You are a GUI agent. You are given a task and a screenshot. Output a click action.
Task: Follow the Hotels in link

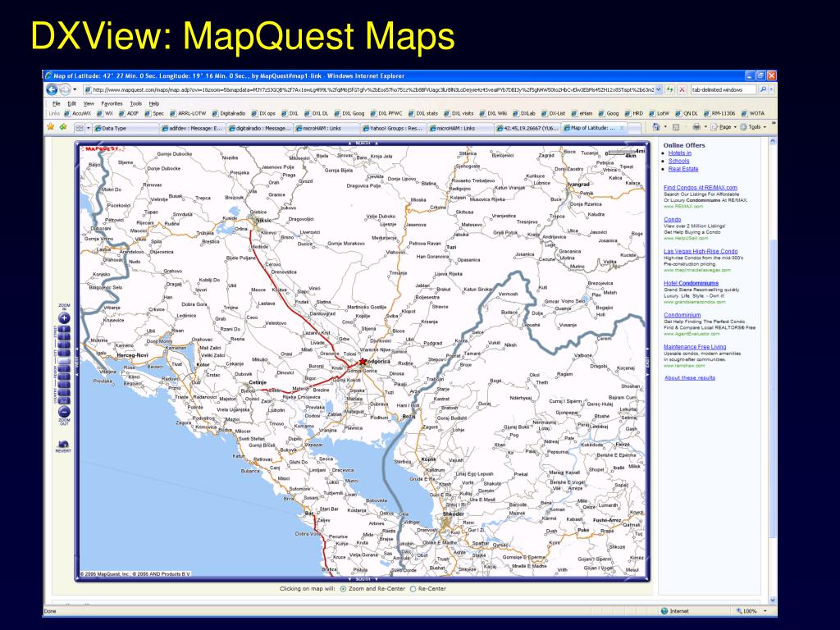pos(680,153)
